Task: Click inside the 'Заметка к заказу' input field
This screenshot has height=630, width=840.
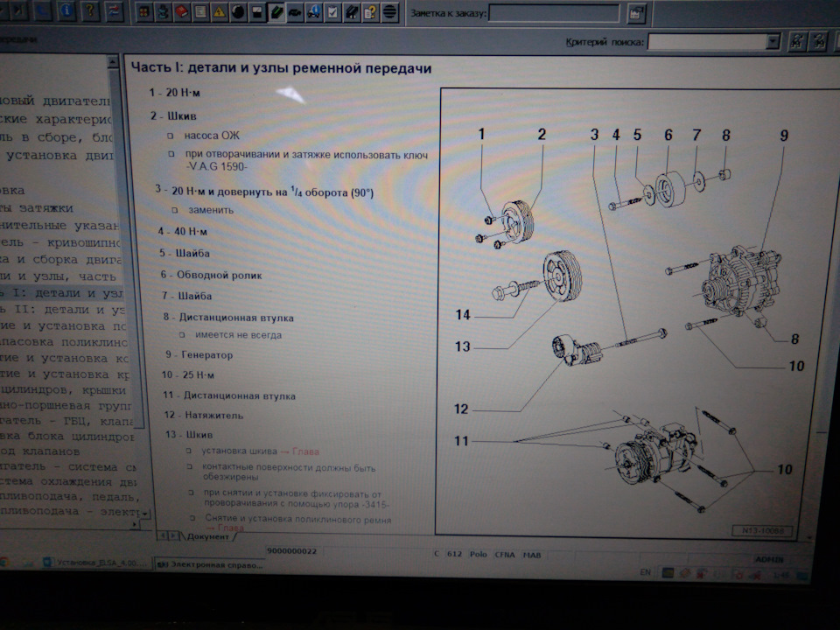Action: tap(554, 13)
